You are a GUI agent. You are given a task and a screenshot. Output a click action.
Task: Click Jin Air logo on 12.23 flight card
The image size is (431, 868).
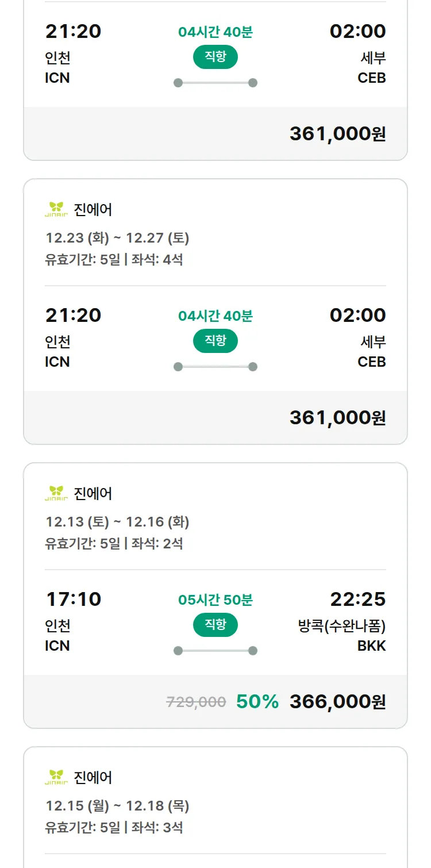[x=56, y=209]
